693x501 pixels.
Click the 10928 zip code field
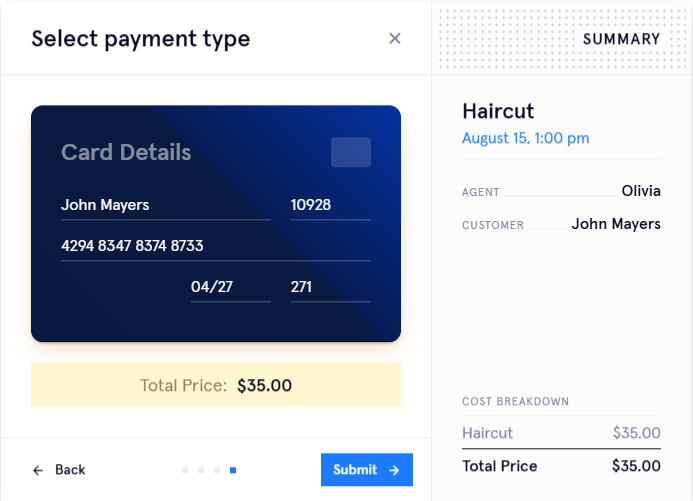(x=330, y=206)
